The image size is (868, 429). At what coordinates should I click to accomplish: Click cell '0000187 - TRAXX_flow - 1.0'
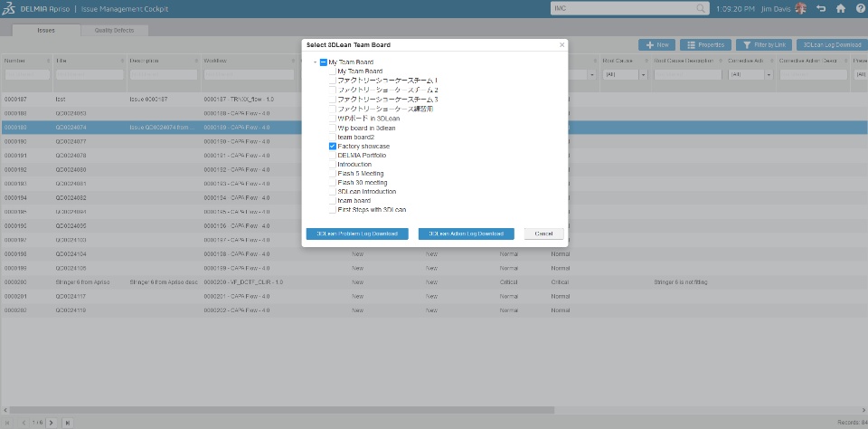click(x=239, y=100)
